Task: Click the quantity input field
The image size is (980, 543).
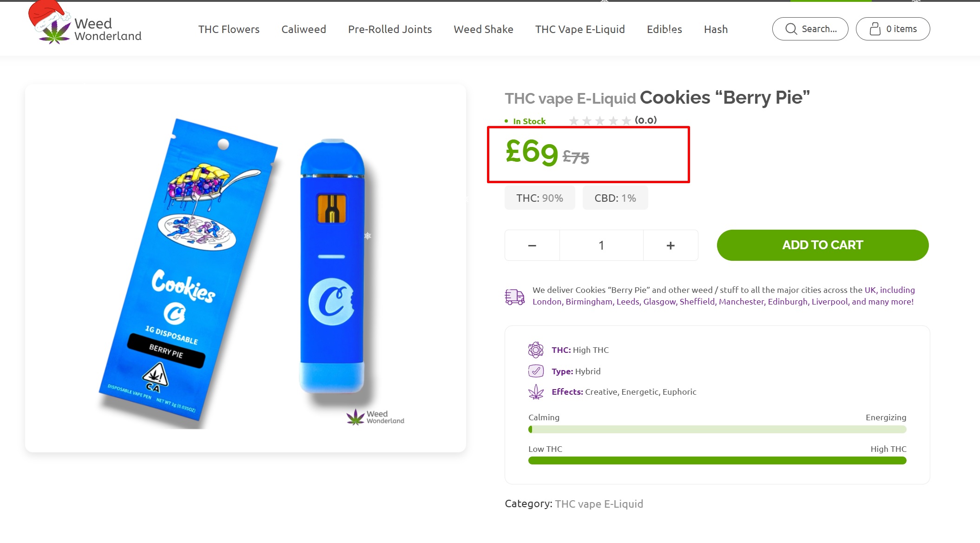Action: tap(601, 245)
